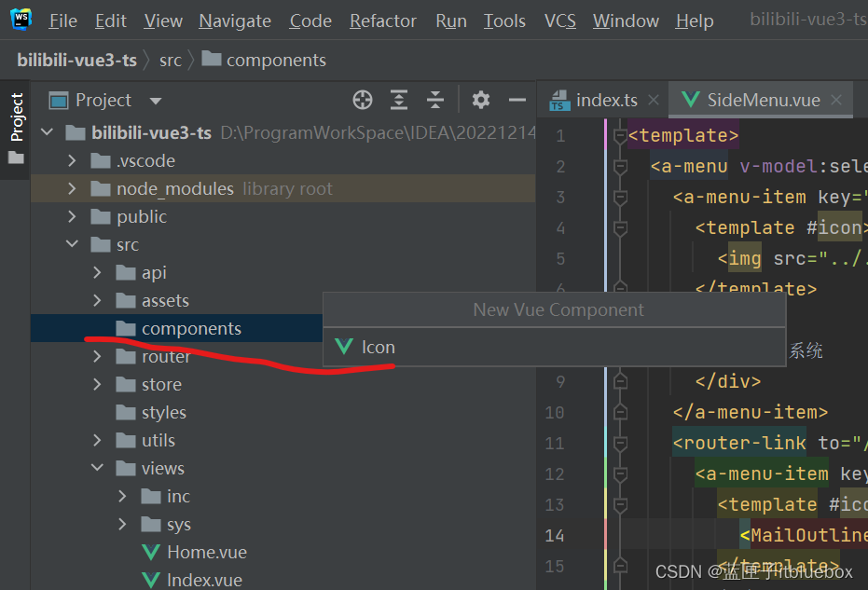Fold the a-menu-item block on line 3
Screen dimensions: 868x590
[621, 197]
